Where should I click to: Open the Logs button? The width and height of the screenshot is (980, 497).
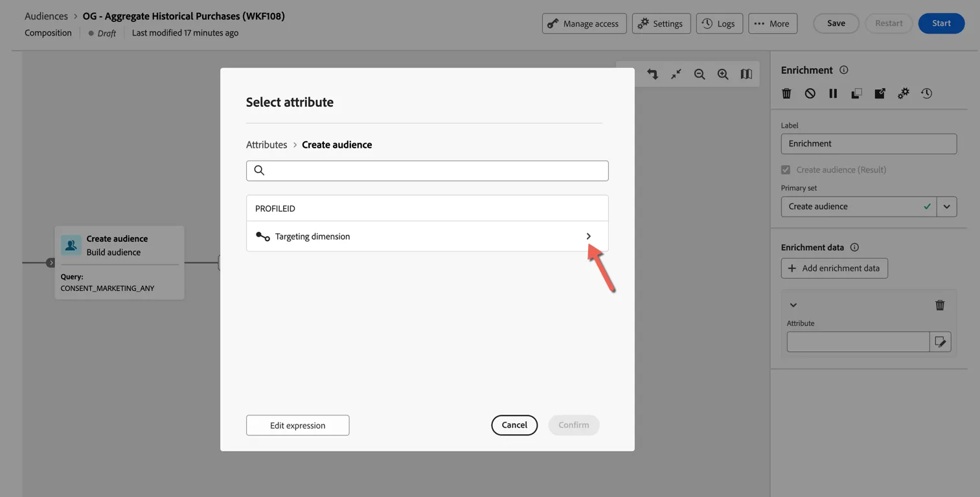[720, 23]
